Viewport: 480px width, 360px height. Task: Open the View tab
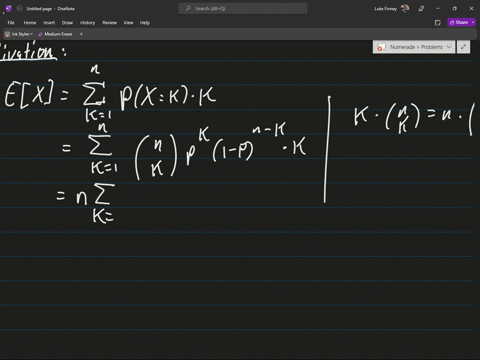click(x=128, y=23)
